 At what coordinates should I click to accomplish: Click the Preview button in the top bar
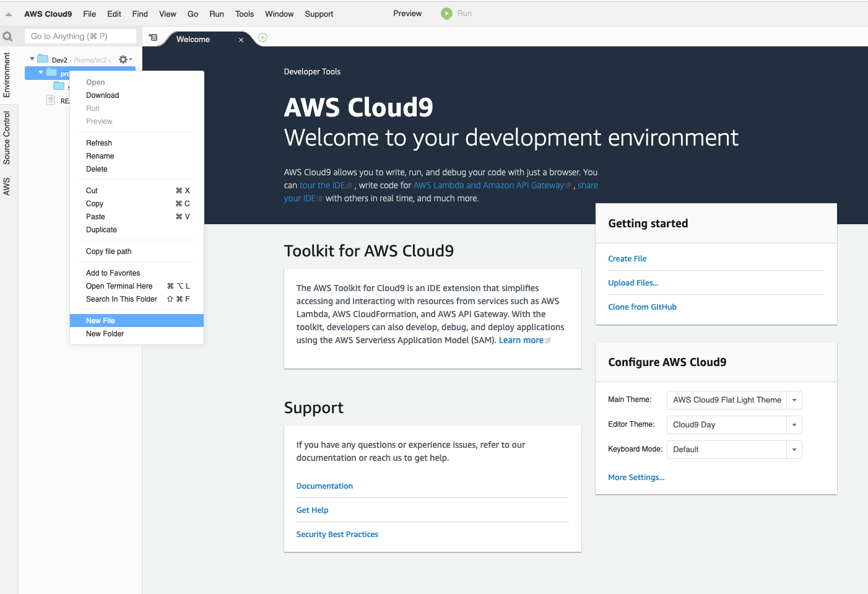(407, 14)
